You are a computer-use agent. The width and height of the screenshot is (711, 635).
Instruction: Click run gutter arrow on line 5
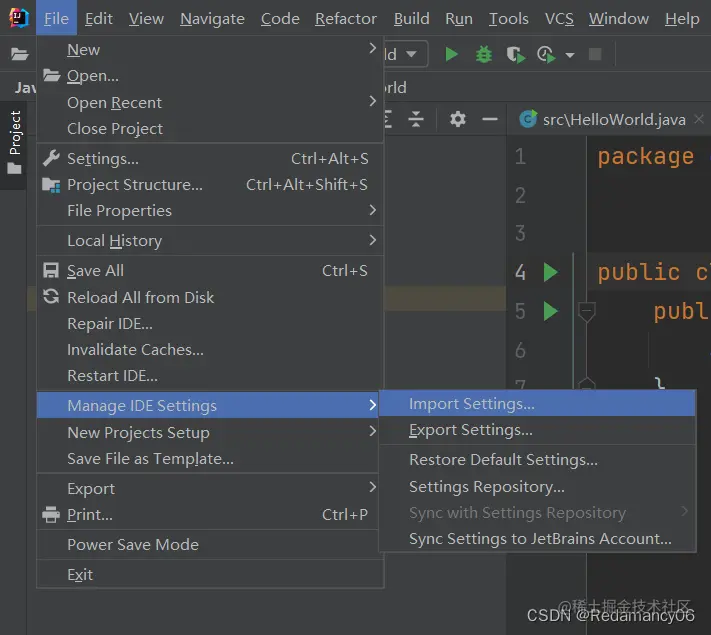pos(550,311)
